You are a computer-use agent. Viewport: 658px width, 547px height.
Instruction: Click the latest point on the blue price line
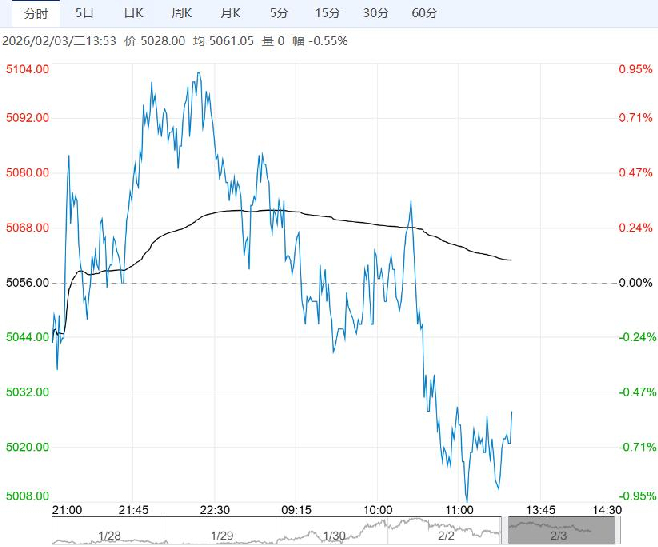512,412
